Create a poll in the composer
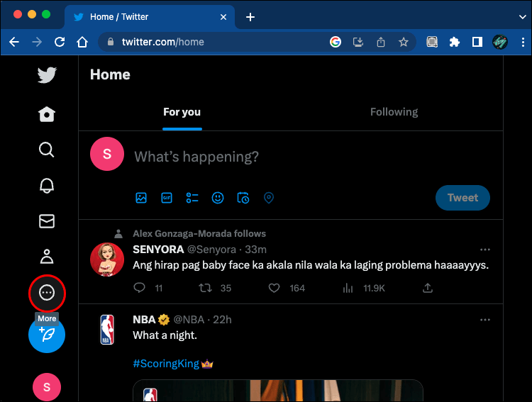 (x=192, y=198)
